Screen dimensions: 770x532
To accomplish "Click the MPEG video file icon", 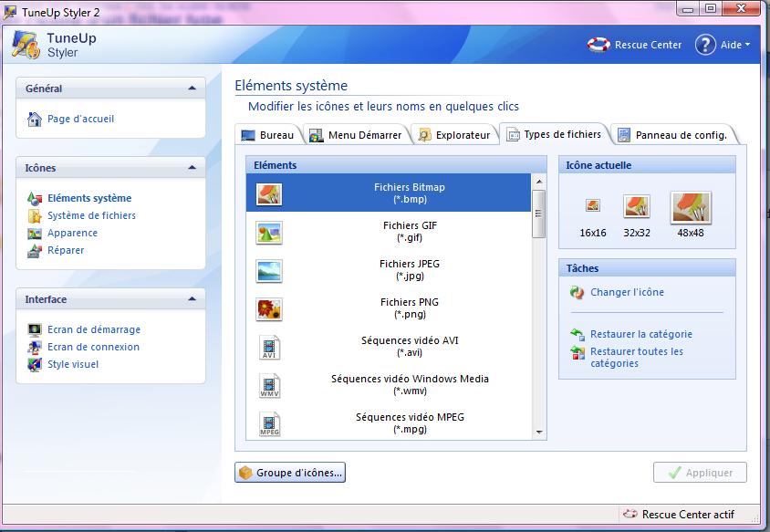I will [269, 424].
